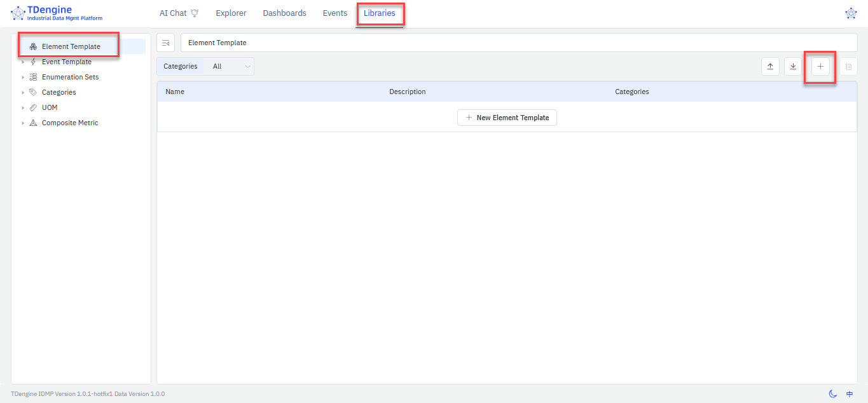Click the greyed-out copy icon in toolbar
Viewport: 868px width, 403px height.
click(848, 67)
